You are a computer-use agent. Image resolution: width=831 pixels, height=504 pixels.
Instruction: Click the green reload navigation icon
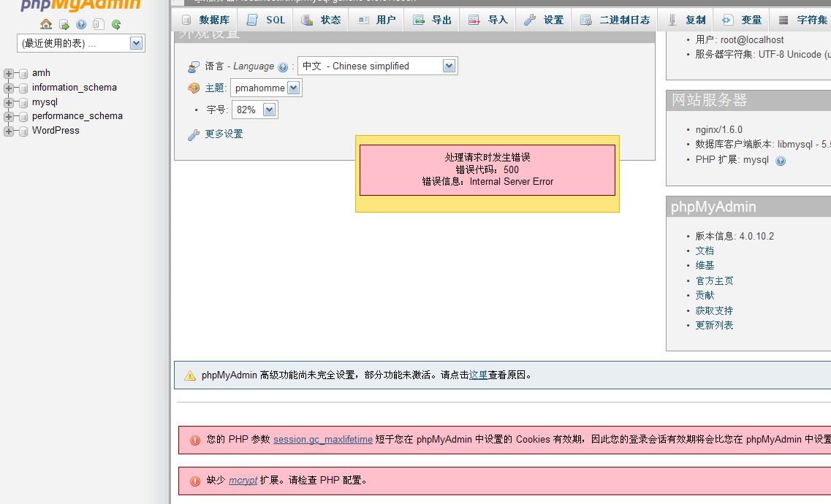[x=116, y=24]
